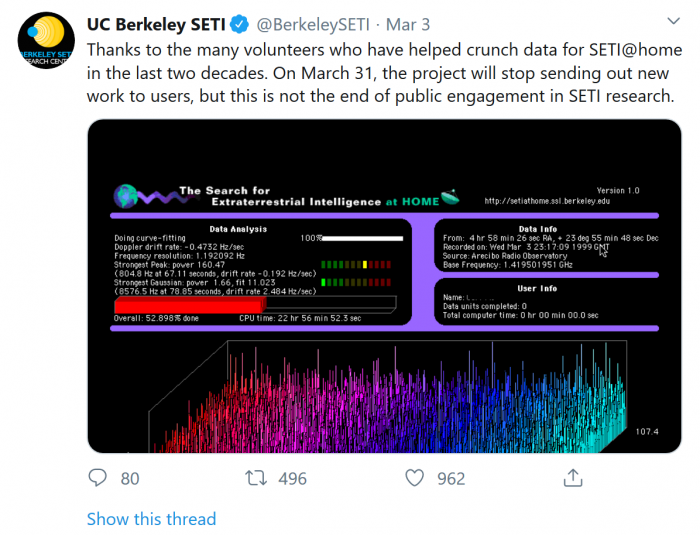Click the 80 replies count
Viewport: 700px width, 535px height.
tap(130, 479)
